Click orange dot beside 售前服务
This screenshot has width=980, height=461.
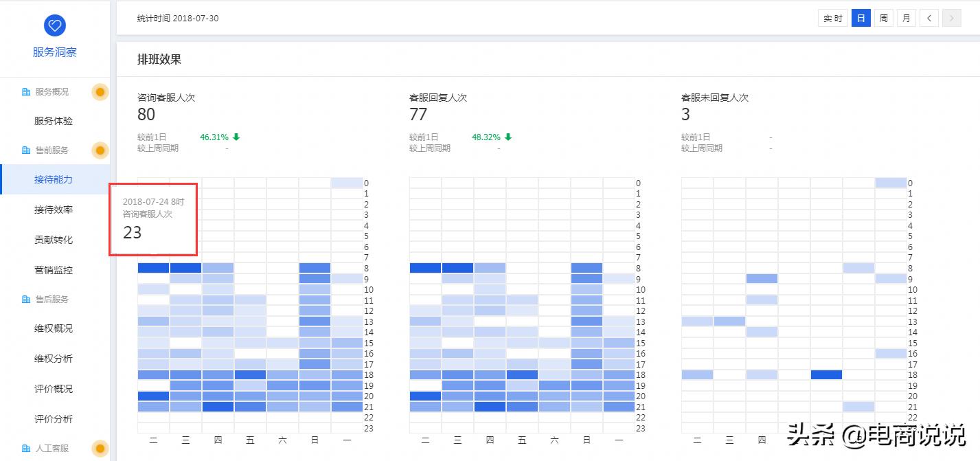100,150
